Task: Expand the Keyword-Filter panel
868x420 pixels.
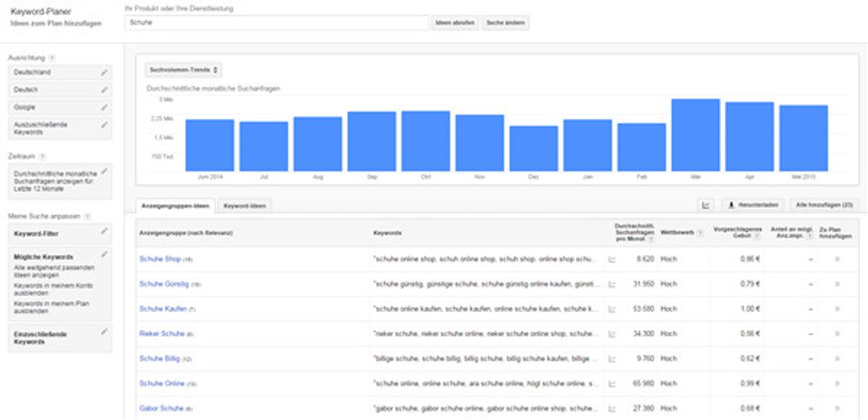Action: pos(60,234)
